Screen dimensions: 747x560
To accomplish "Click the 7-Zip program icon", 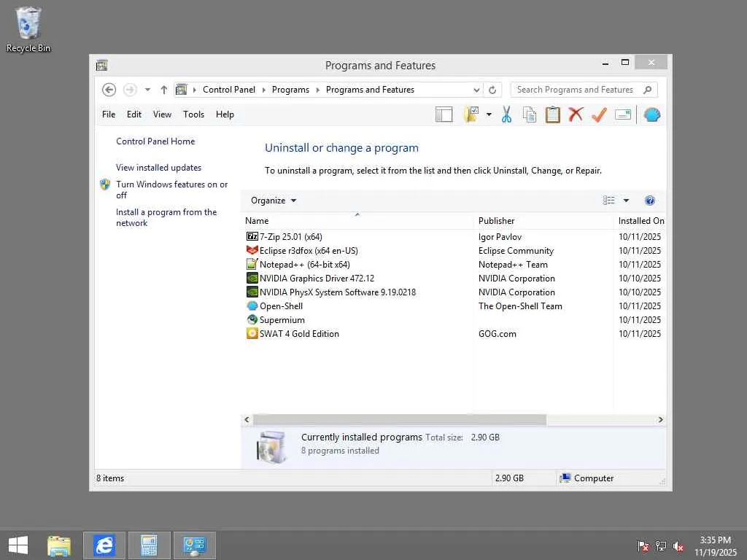I will tap(252, 236).
